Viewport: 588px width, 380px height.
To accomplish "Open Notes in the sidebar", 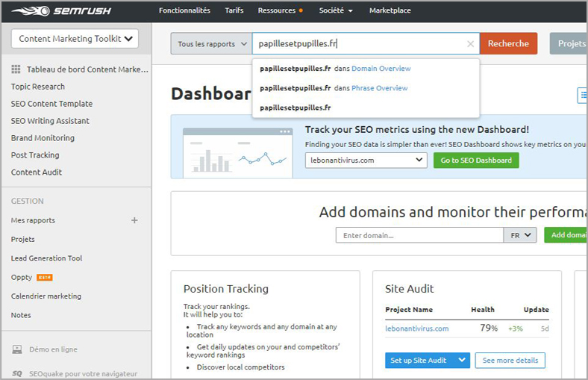I will pos(21,315).
